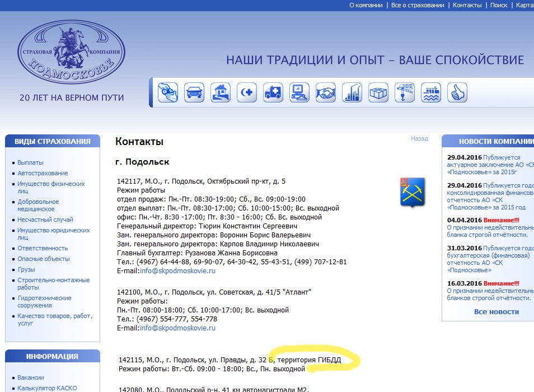Open the 29.04.2016 consolidated financial report news

(x=490, y=197)
